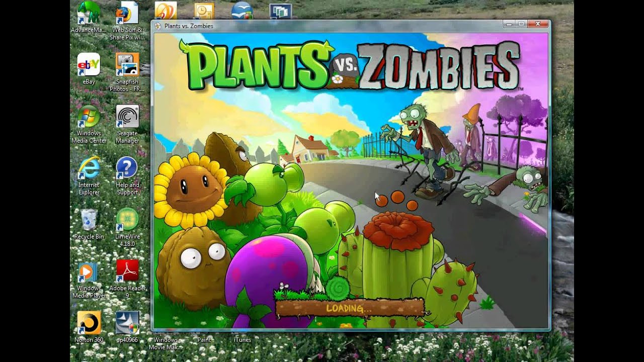Click the LOADING... progress bar in game
Image resolution: width=644 pixels, height=362 pixels.
[x=350, y=307]
